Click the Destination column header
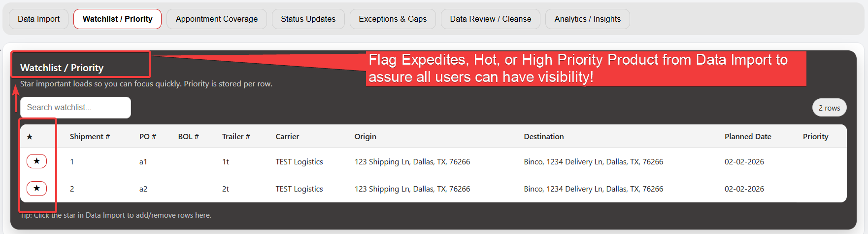This screenshot has height=234, width=868. pos(543,137)
